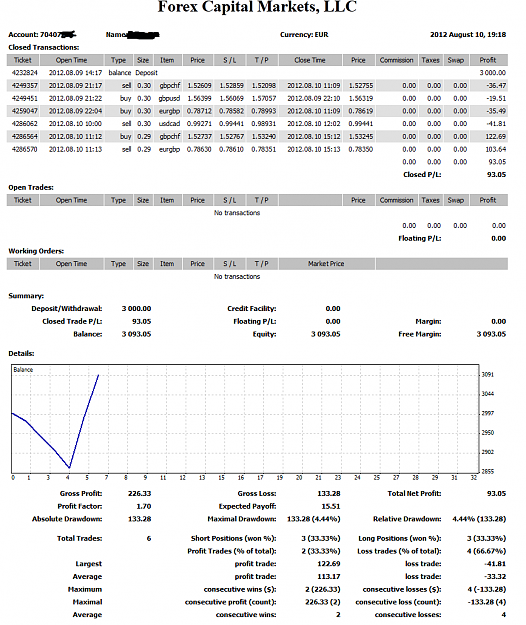Click the close price 1.53245
The height and width of the screenshot is (625, 526).
click(x=361, y=137)
